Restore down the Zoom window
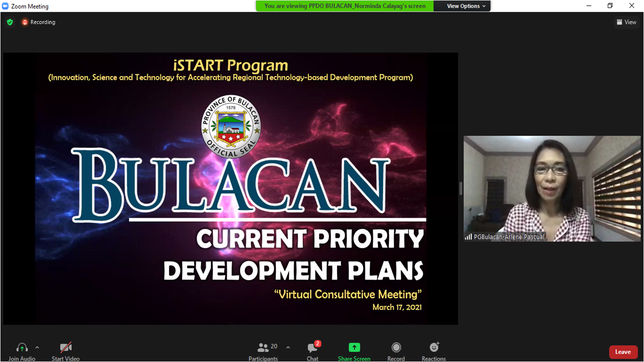 tap(610, 6)
